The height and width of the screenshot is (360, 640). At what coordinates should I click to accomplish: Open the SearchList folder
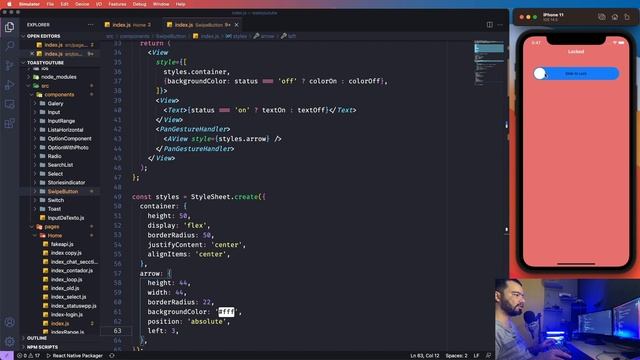(x=60, y=165)
